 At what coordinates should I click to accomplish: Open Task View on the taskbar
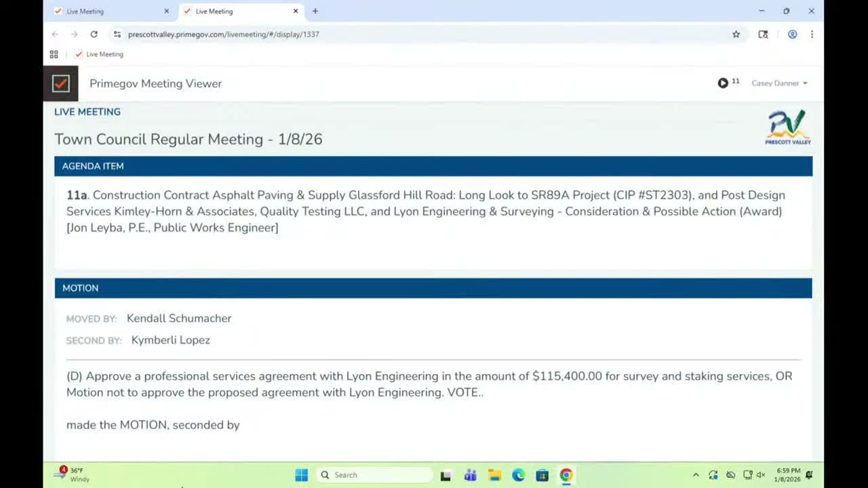coord(446,475)
